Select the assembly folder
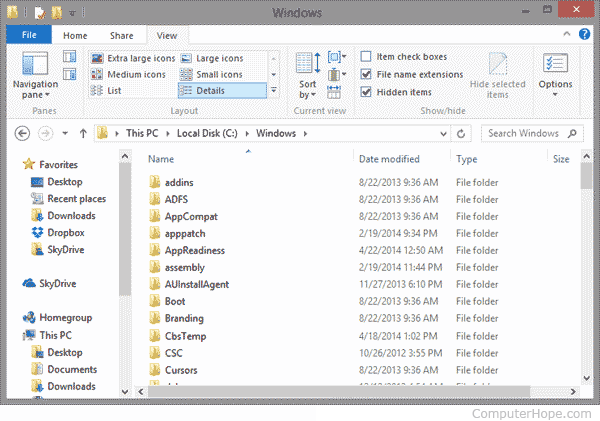This screenshot has height=421, width=600. tap(177, 267)
